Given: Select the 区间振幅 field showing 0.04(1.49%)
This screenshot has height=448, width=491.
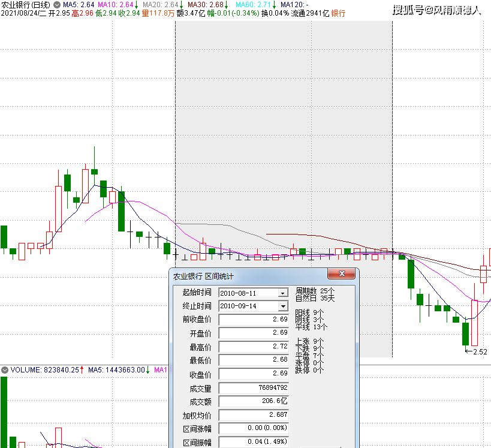Looking at the screenshot, I should [254, 442].
